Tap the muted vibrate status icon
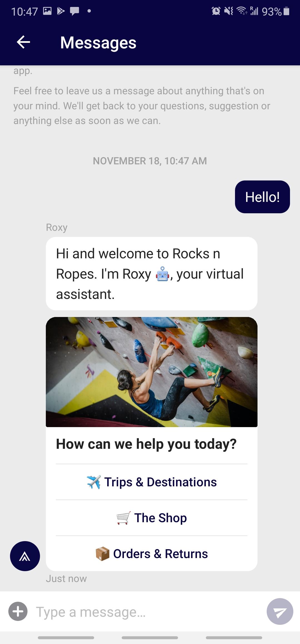Image resolution: width=300 pixels, height=644 pixels. 229,11
